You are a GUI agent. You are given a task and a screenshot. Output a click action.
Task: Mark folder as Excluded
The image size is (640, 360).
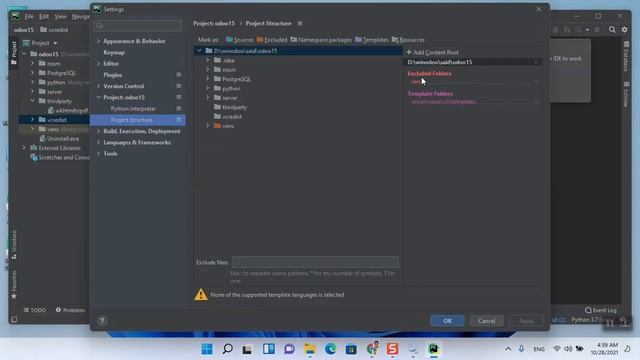tap(272, 40)
